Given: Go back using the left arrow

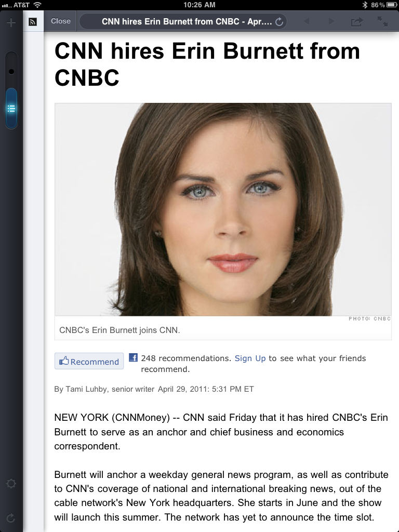Looking at the screenshot, I should point(307,21).
